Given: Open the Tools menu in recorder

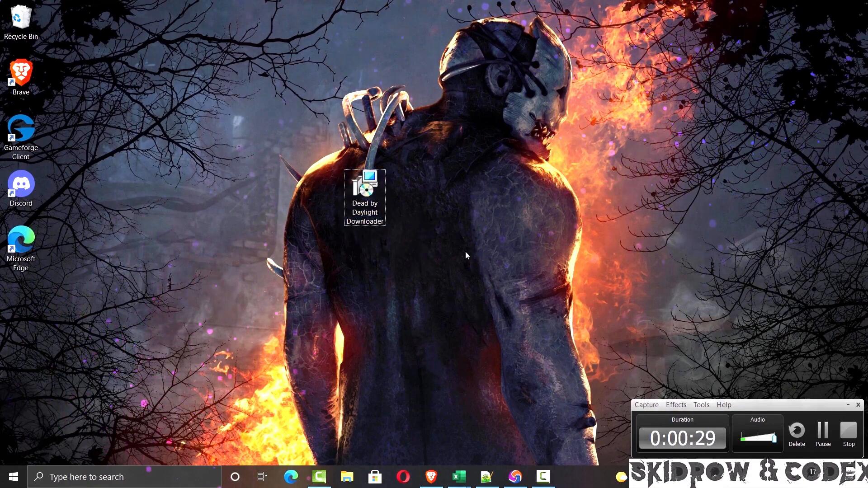Looking at the screenshot, I should (701, 405).
